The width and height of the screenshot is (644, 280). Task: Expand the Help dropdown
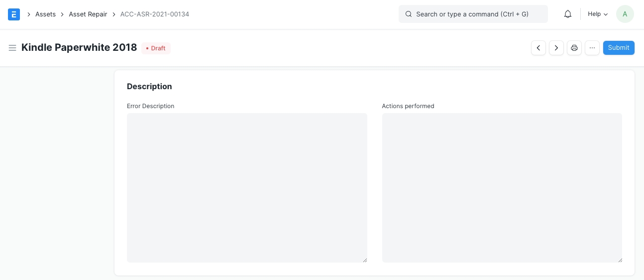coord(598,14)
